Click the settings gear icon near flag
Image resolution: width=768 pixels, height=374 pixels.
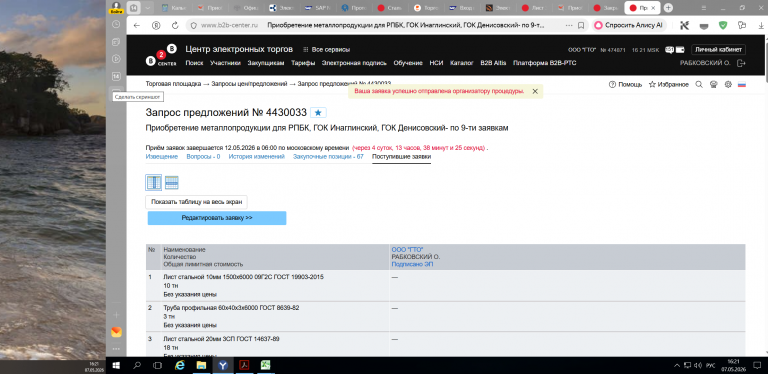click(728, 84)
